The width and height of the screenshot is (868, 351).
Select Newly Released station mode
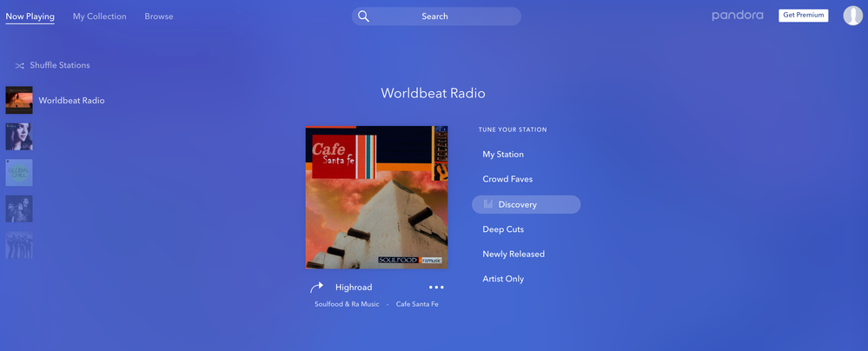pyautogui.click(x=514, y=255)
